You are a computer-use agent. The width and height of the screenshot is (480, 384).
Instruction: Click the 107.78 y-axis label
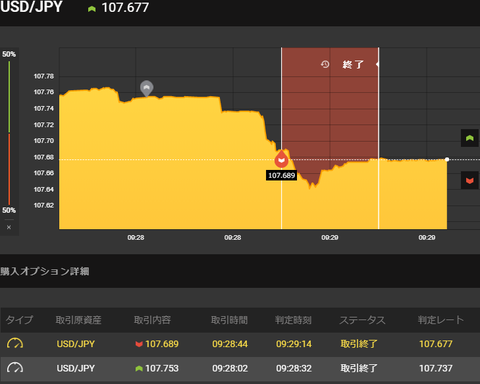coord(44,76)
